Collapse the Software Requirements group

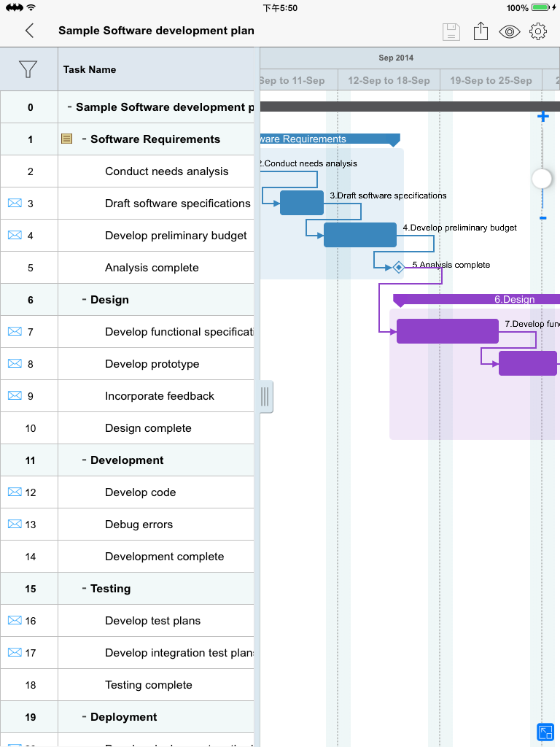click(85, 139)
